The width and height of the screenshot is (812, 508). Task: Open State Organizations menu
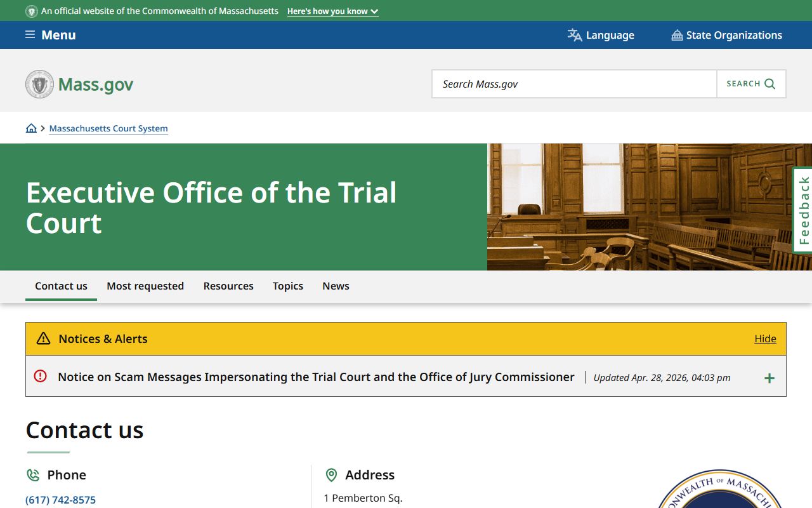point(727,35)
